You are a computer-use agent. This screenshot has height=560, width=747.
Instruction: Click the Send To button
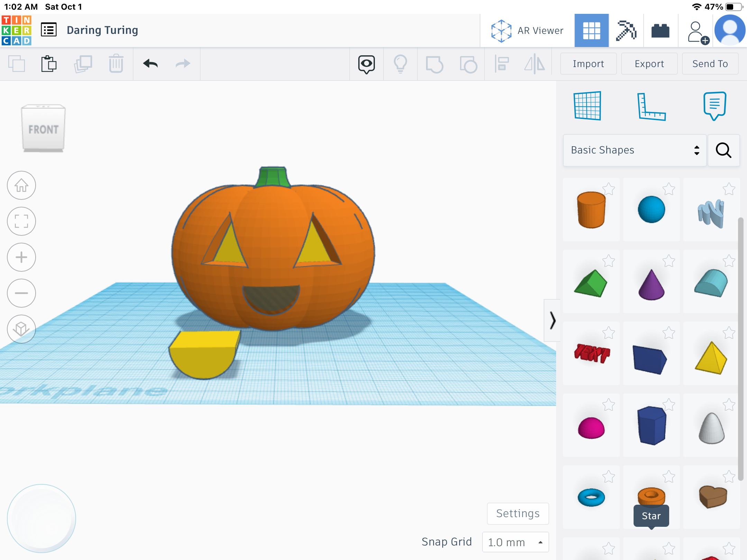point(710,64)
